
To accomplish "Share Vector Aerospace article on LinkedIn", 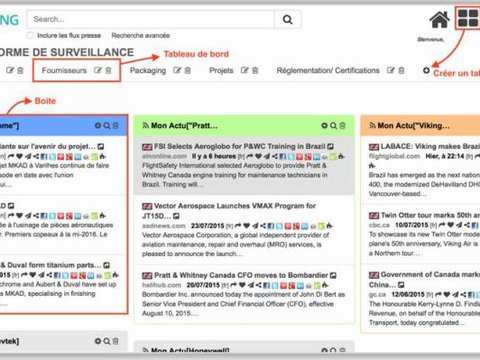I will point(305,226).
